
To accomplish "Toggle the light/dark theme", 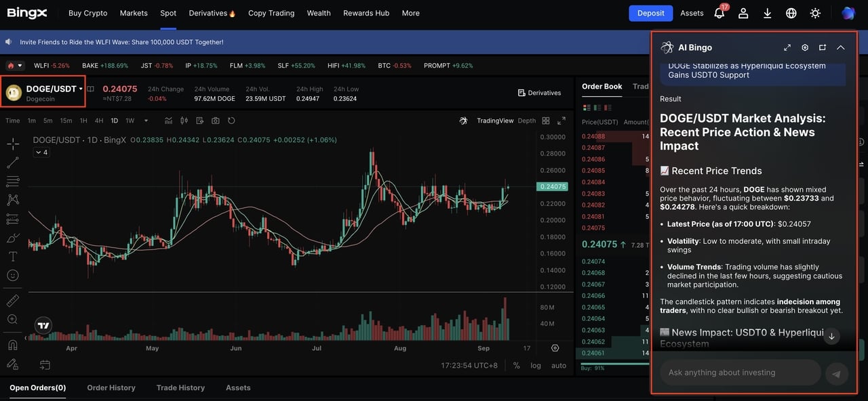I will point(815,13).
